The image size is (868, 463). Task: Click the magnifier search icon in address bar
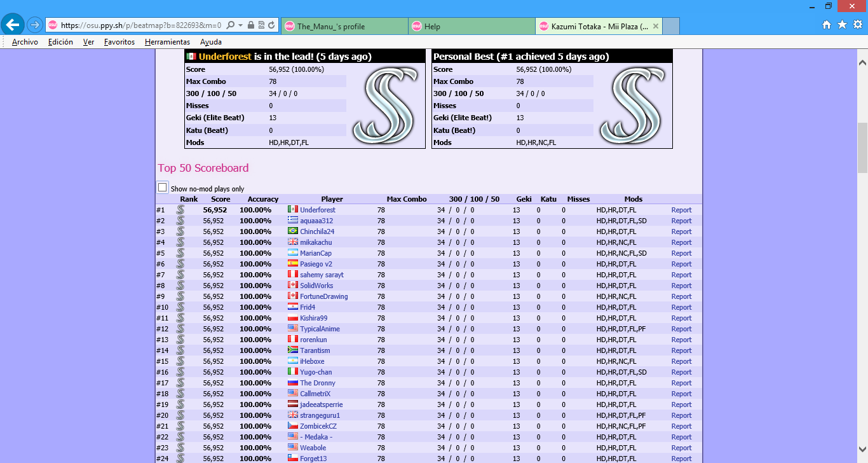coord(230,25)
